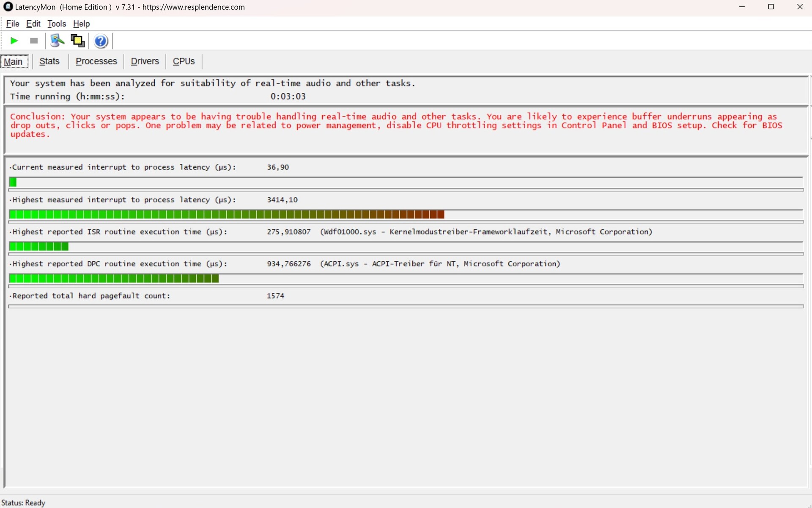
Task: Start the latency monitor with the green play icon
Action: (14, 41)
